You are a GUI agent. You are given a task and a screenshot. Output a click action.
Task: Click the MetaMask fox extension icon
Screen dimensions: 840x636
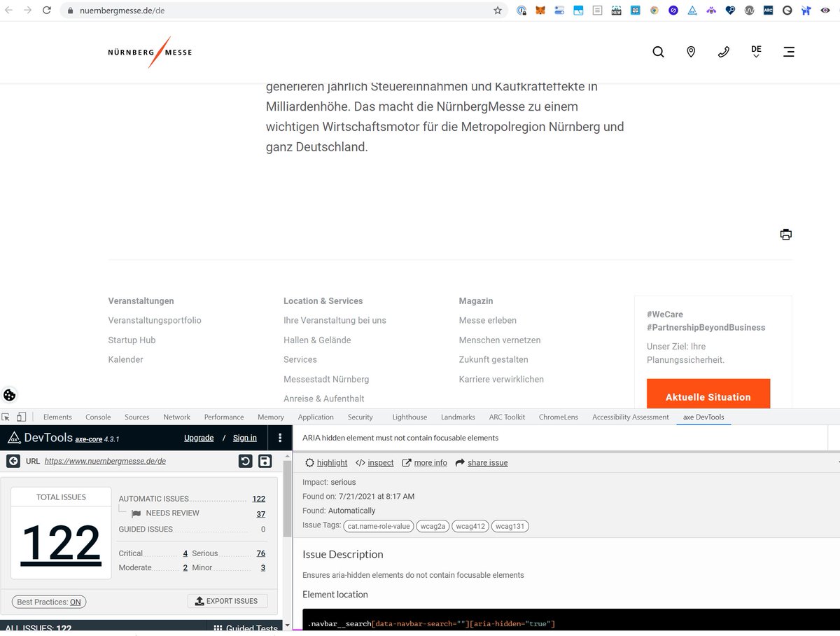tap(540, 11)
